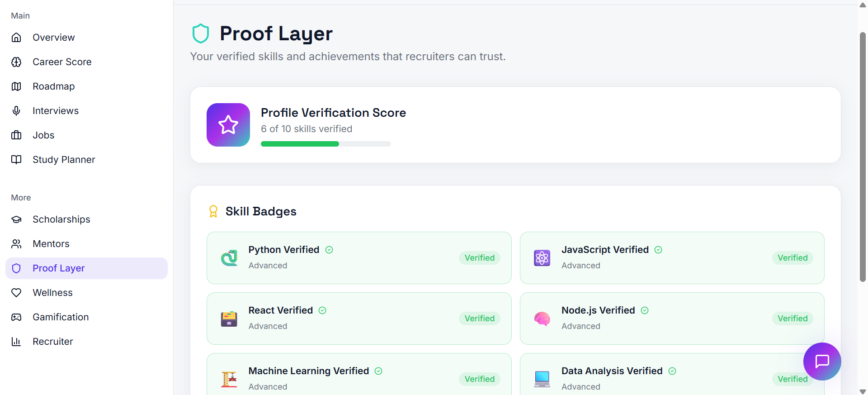Click the "6 of 10 skills verified" text
Viewport: 868px width, 395px height.
pos(307,129)
